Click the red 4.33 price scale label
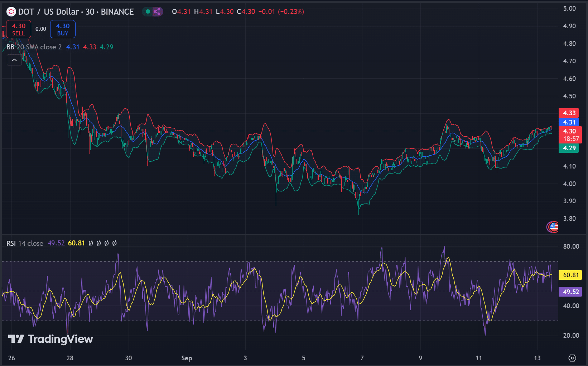Image resolution: width=588 pixels, height=366 pixels. tap(569, 113)
